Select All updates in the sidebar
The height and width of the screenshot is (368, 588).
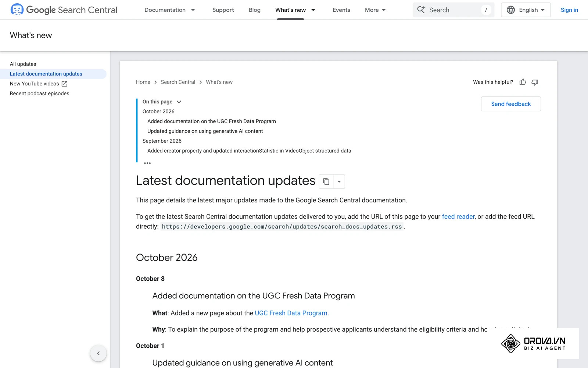coord(23,64)
